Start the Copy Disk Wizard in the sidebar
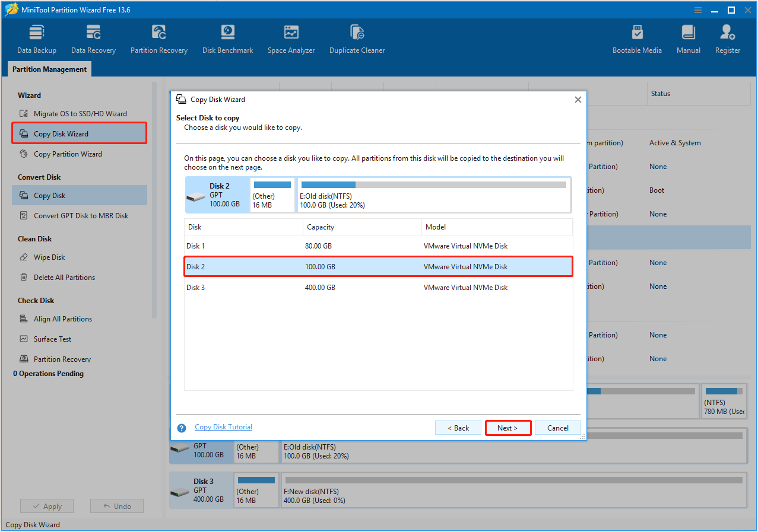Image resolution: width=758 pixels, height=532 pixels. 80,133
